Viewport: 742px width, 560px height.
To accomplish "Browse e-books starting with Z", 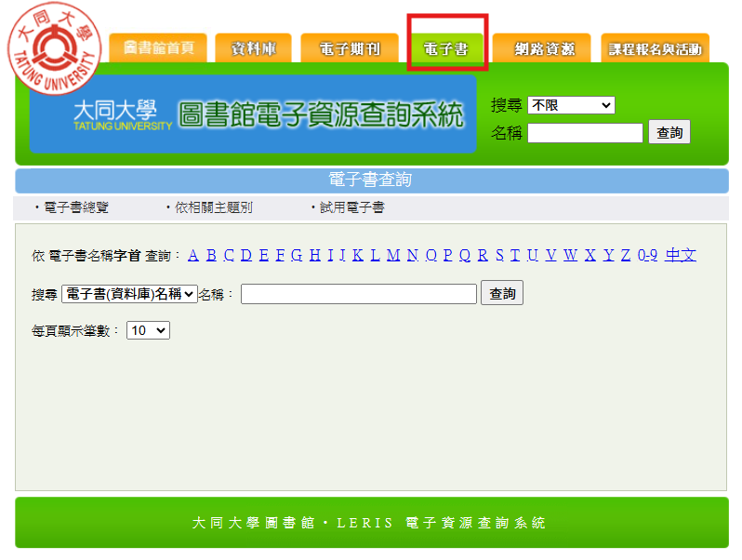I will point(626,255).
